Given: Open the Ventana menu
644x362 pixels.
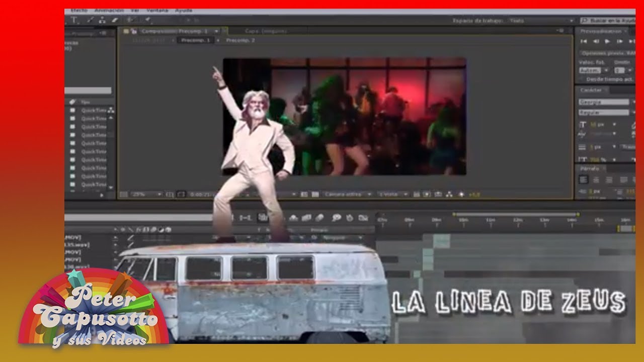Looking at the screenshot, I should tap(158, 11).
